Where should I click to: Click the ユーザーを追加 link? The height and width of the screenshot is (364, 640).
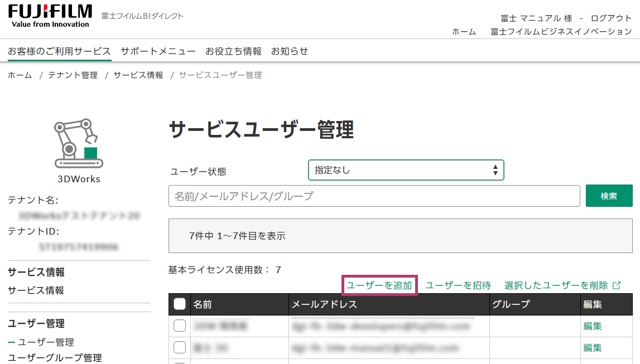pos(379,285)
